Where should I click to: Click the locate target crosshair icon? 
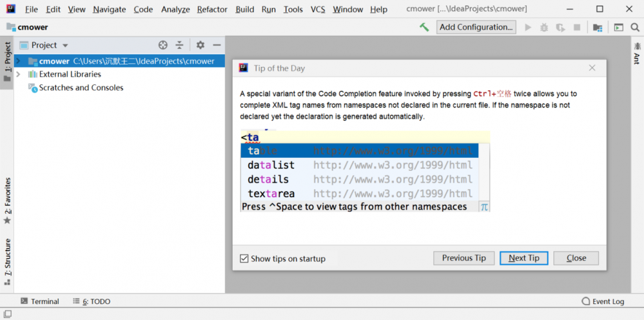pos(163,45)
